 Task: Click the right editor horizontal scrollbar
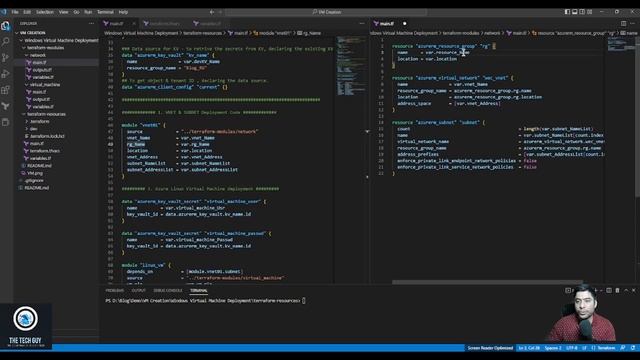click(487, 282)
